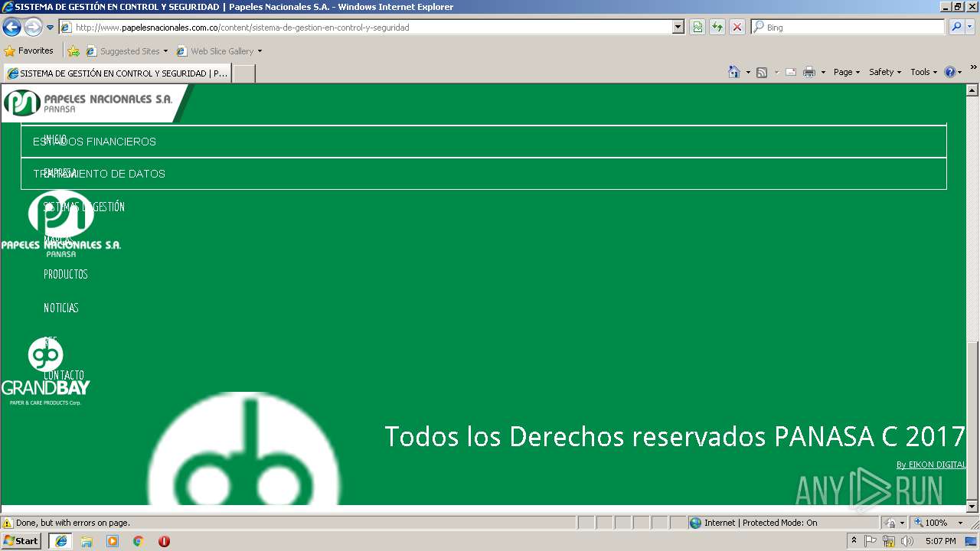The height and width of the screenshot is (551, 980).
Task: Open Windows Explorer from the taskbar
Action: pyautogui.click(x=87, y=541)
